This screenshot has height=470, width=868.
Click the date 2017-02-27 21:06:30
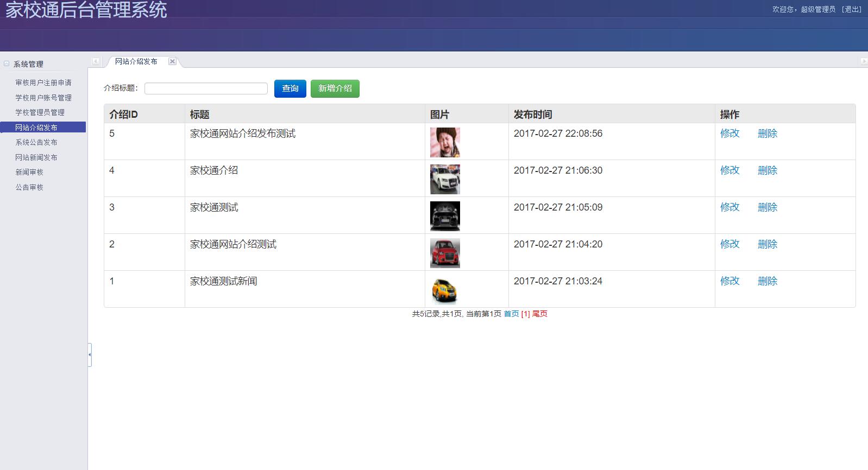click(558, 170)
